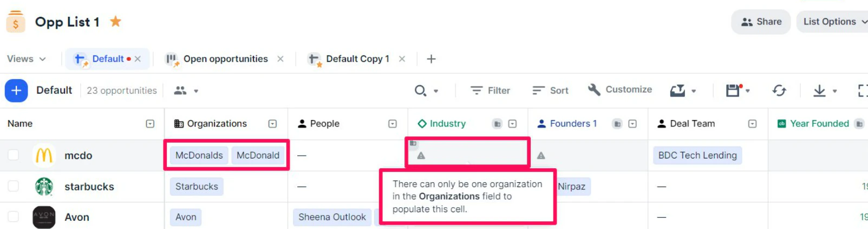Image resolution: width=868 pixels, height=229 pixels.
Task: Open the Avon opportunity name
Action: tap(77, 217)
